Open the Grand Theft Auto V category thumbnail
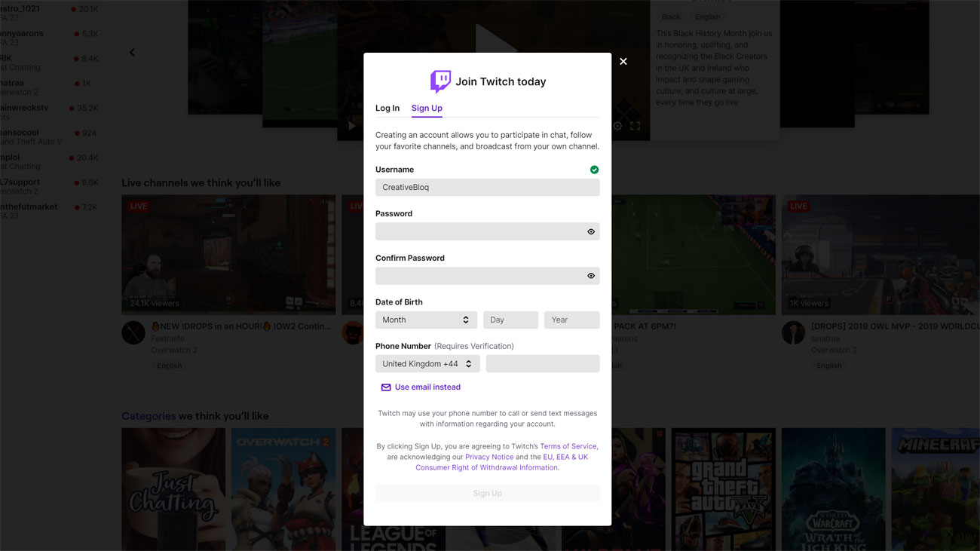The height and width of the screenshot is (551, 980). pyautogui.click(x=724, y=489)
